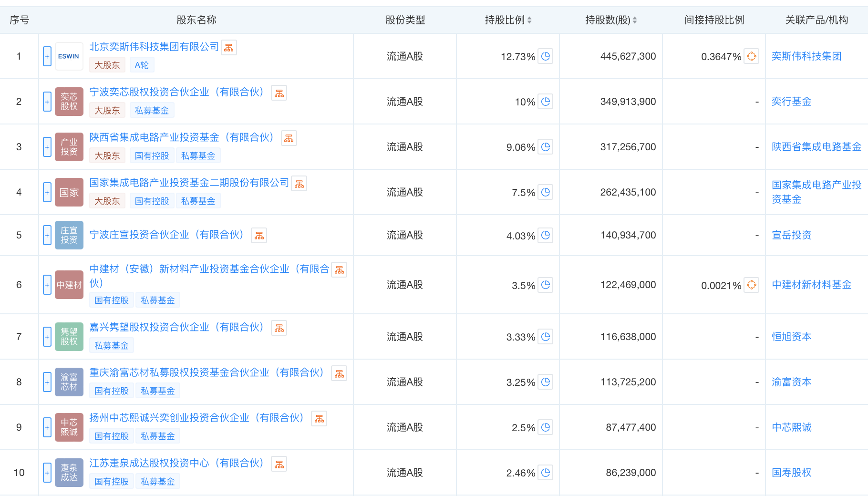Expand row 10 江苏疌泉成达 plus button
Screen dimensions: 868x496
tap(47, 473)
